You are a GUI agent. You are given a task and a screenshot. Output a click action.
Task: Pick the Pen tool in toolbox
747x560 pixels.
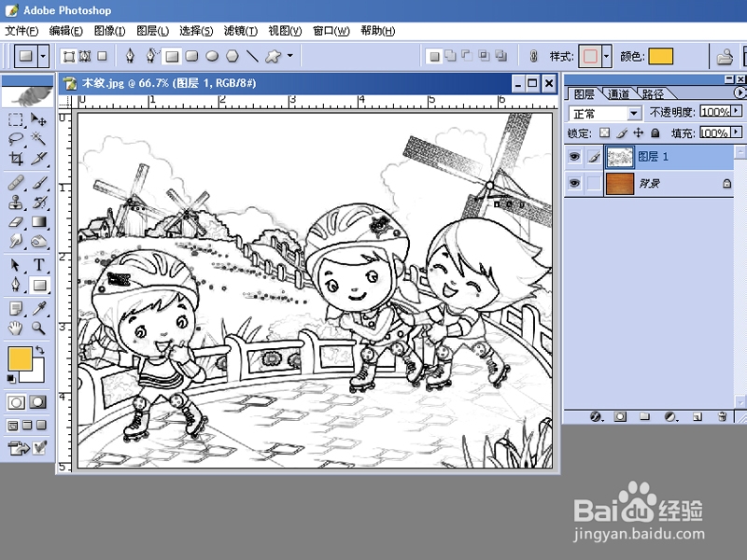(16, 286)
